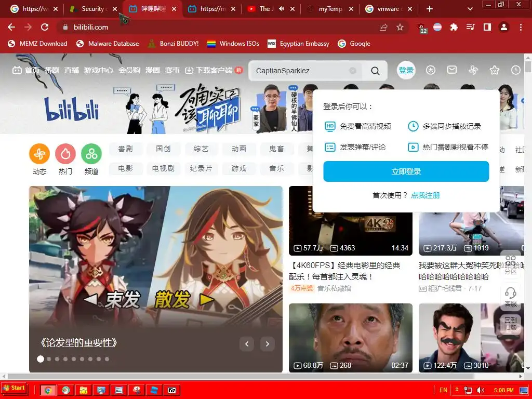The height and width of the screenshot is (399, 532).
Task: Click the 回到旧版 sidebar button
Action: click(x=511, y=324)
